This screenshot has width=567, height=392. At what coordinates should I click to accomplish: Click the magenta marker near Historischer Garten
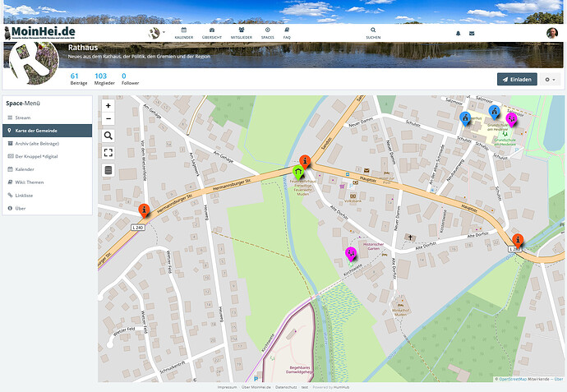(351, 254)
